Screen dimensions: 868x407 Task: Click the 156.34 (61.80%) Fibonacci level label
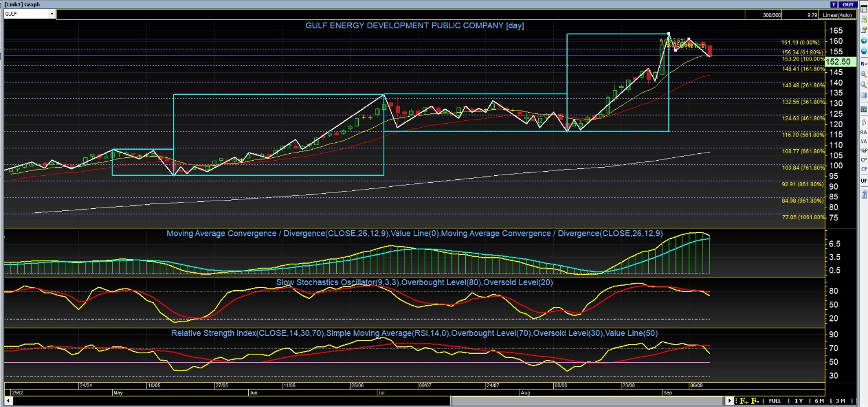click(x=802, y=51)
